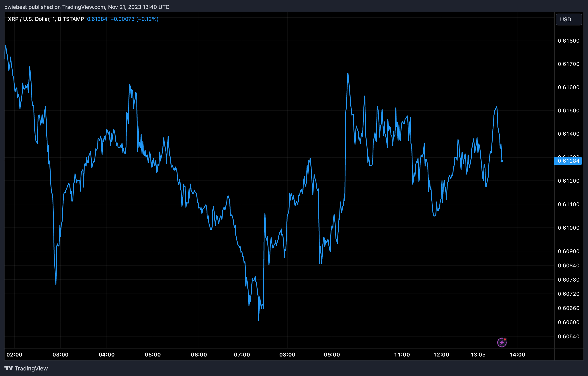Select the 14:00 time axis label

pyautogui.click(x=517, y=354)
